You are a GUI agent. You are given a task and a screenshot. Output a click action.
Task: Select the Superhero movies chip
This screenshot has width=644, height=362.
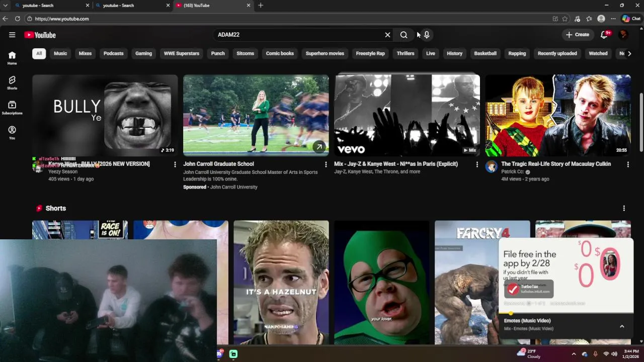[325, 53]
